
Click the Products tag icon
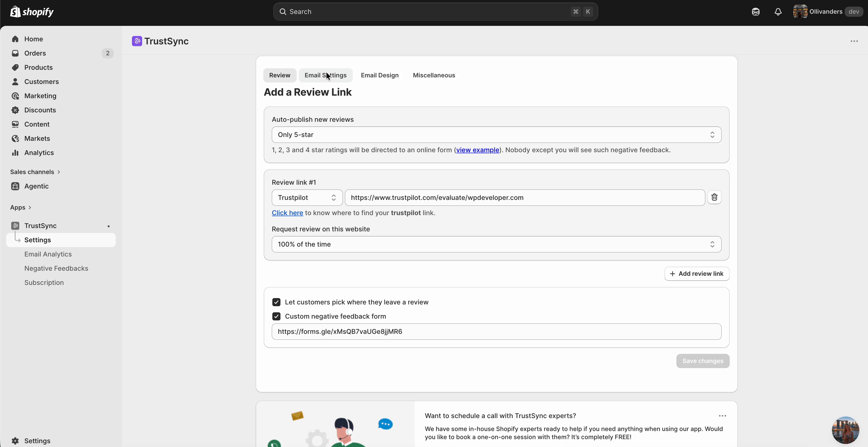click(x=15, y=67)
